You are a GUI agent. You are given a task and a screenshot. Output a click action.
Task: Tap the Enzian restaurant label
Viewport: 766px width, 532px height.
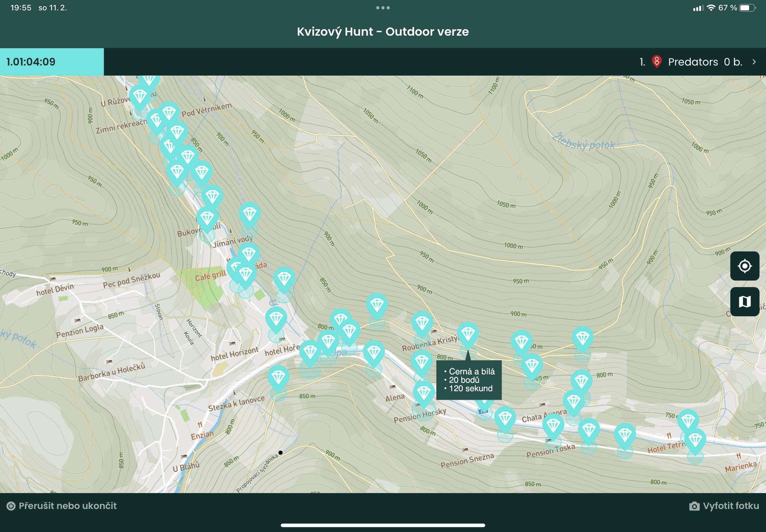[x=202, y=435]
